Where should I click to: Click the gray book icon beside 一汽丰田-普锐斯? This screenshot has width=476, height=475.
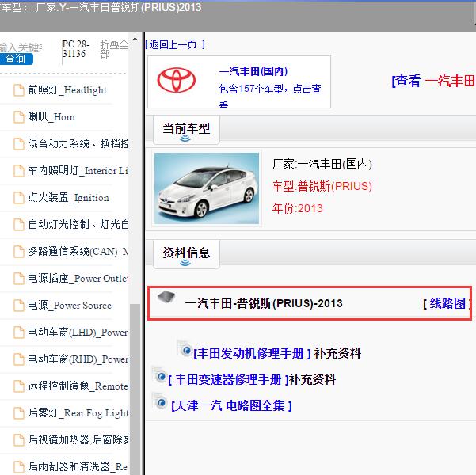(166, 297)
